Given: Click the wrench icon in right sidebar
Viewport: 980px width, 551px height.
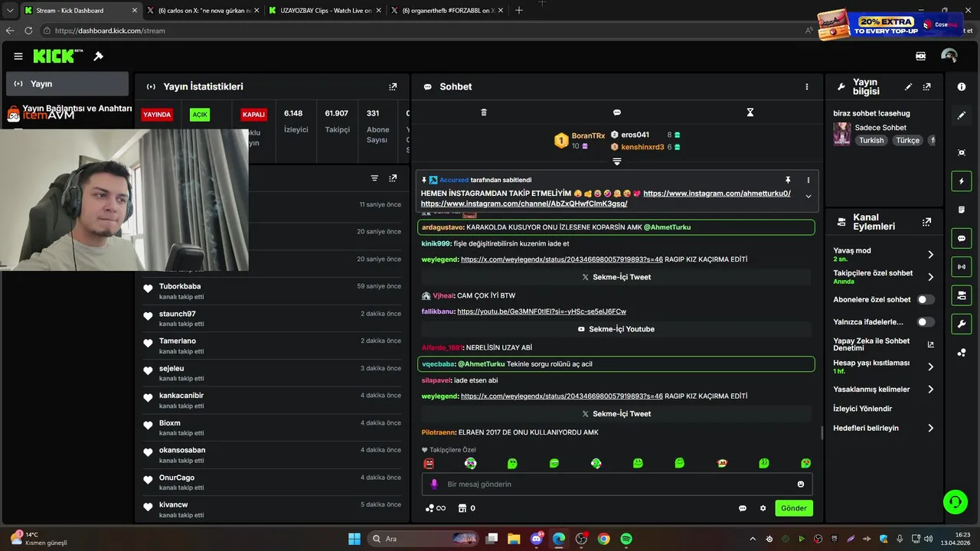Looking at the screenshot, I should pyautogui.click(x=962, y=324).
